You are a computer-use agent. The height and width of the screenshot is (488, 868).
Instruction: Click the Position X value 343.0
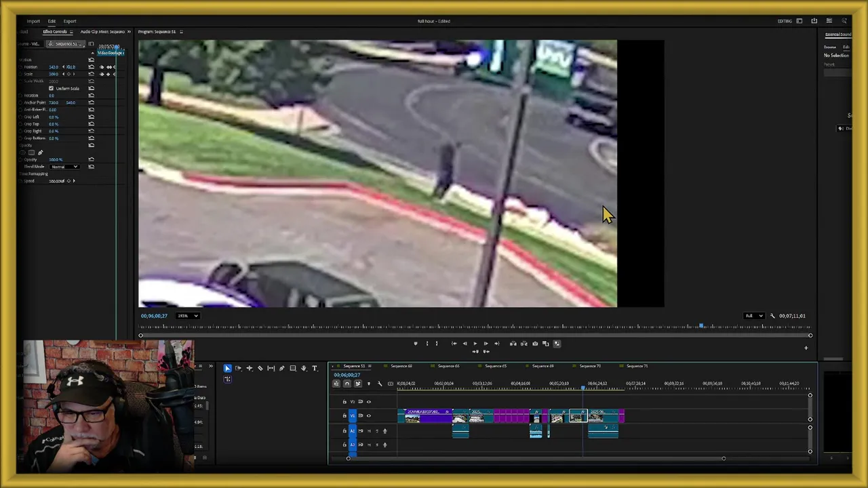(54, 67)
